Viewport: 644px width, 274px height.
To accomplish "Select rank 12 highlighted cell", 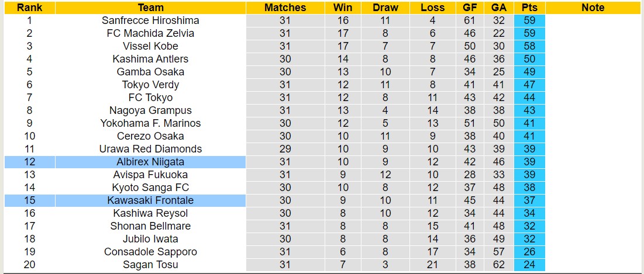I will (29, 162).
